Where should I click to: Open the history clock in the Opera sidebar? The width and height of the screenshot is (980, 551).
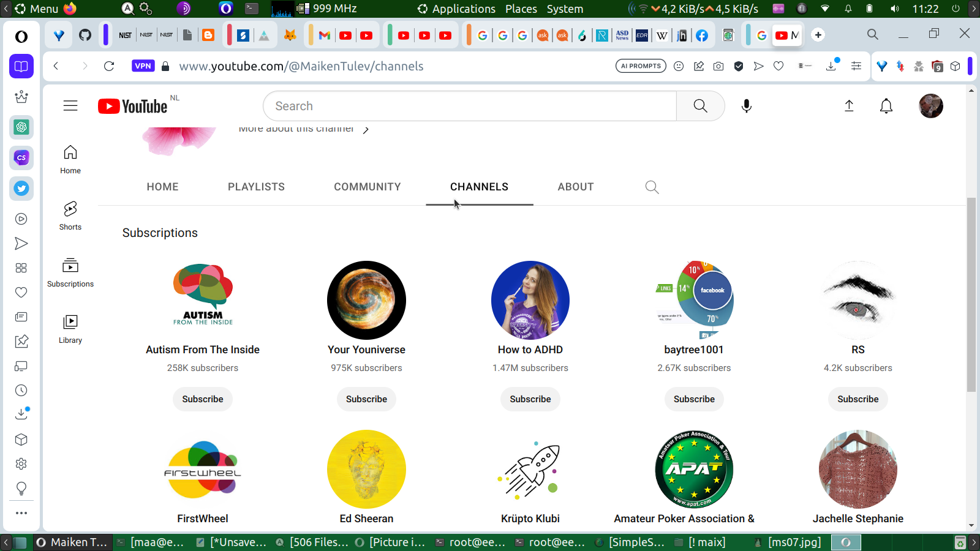click(21, 391)
